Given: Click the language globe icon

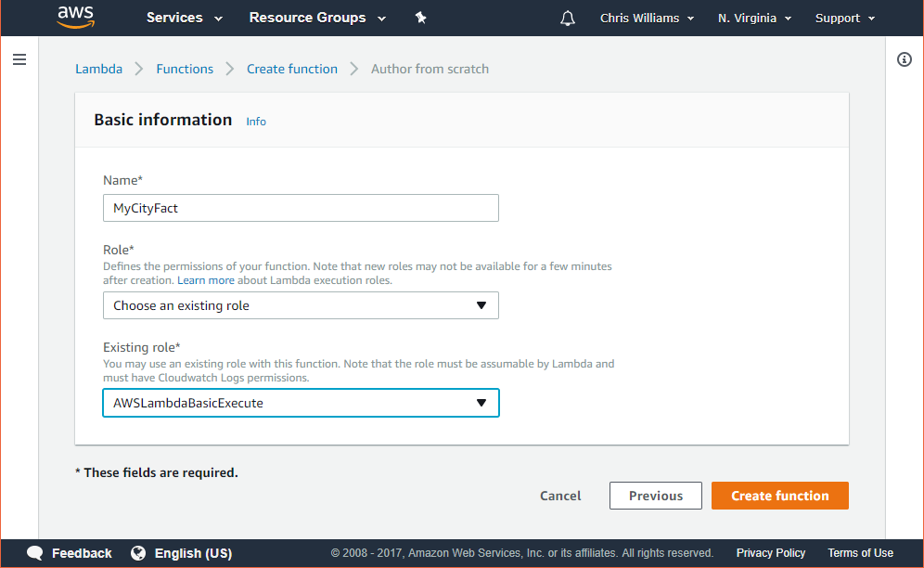Looking at the screenshot, I should coord(138,553).
